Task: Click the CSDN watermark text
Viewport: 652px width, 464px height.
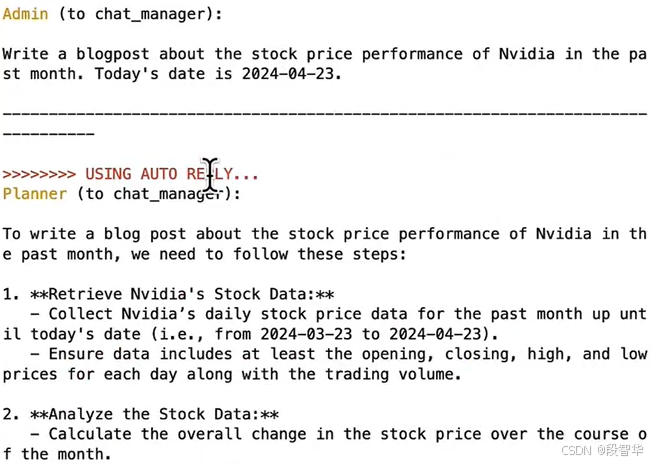Action: click(x=602, y=450)
